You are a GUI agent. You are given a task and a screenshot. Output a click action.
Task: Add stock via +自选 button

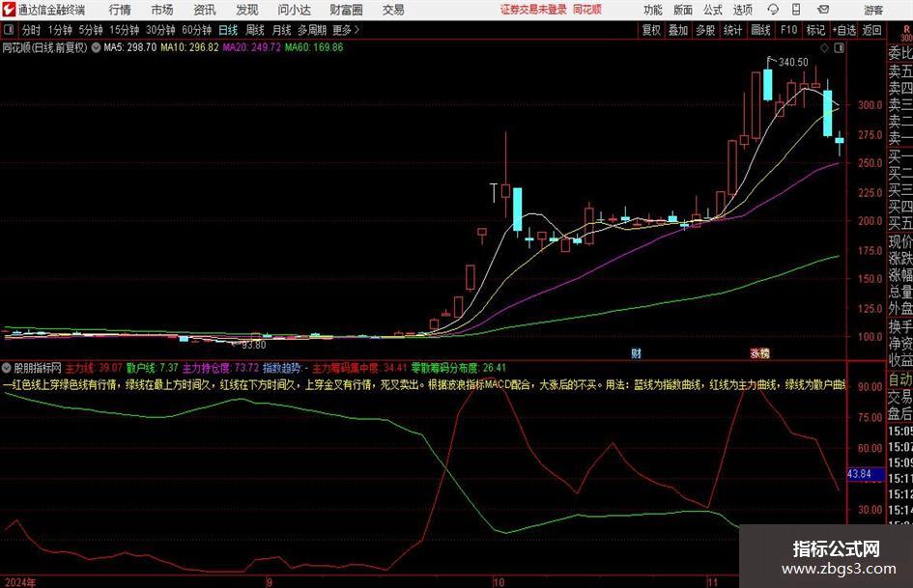[x=844, y=30]
